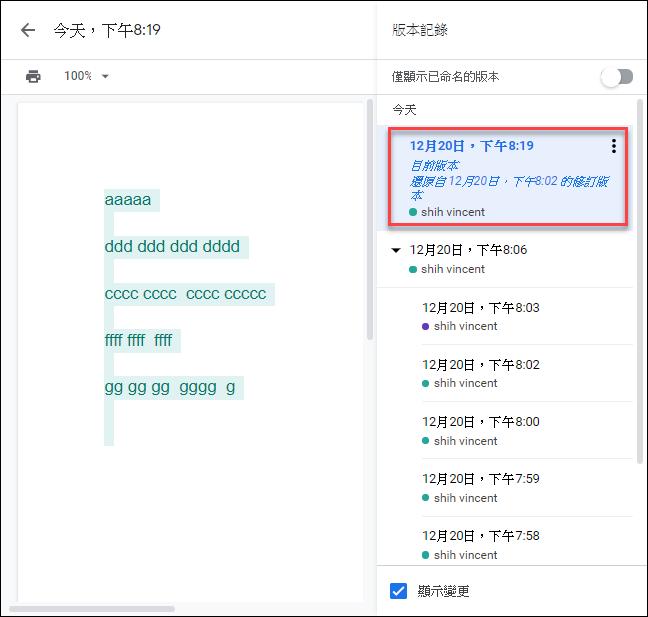
Task: Toggle show only named versions switch
Action: click(617, 77)
